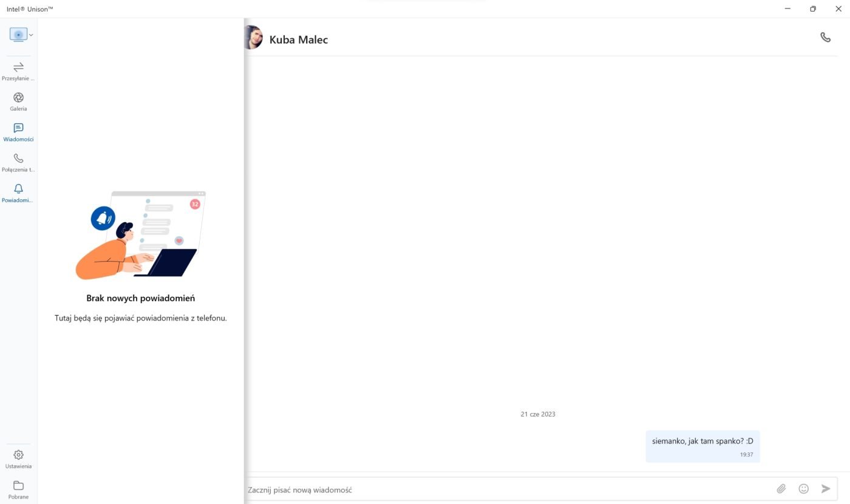Expand the connected device dropdown arrow
This screenshot has height=504, width=850.
[31, 35]
